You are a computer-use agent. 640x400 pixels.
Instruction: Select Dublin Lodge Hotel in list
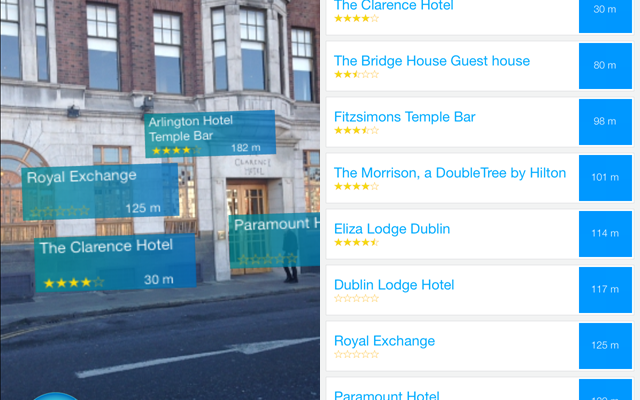452,290
